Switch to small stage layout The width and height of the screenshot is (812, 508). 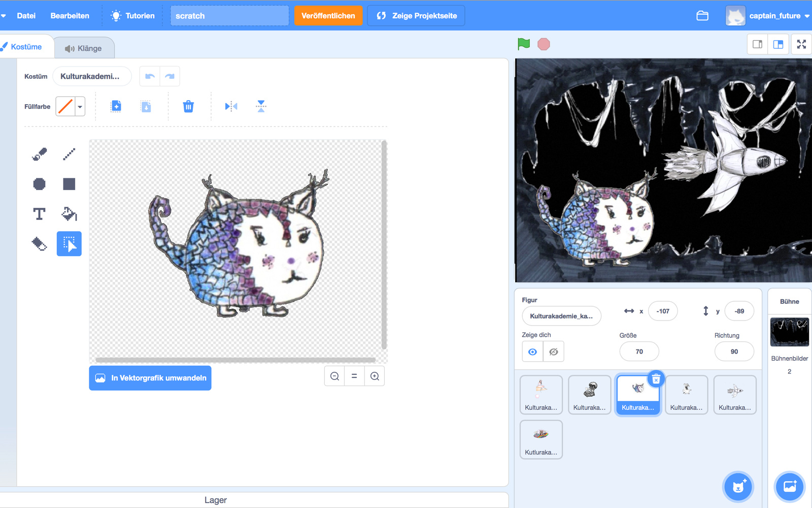coord(758,44)
